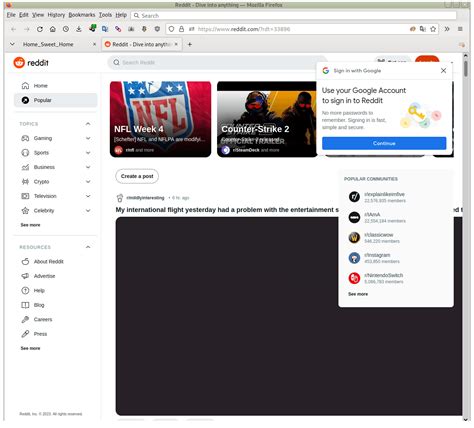The height and width of the screenshot is (428, 474).
Task: Click See more under Popular Communities
Action: 358,294
